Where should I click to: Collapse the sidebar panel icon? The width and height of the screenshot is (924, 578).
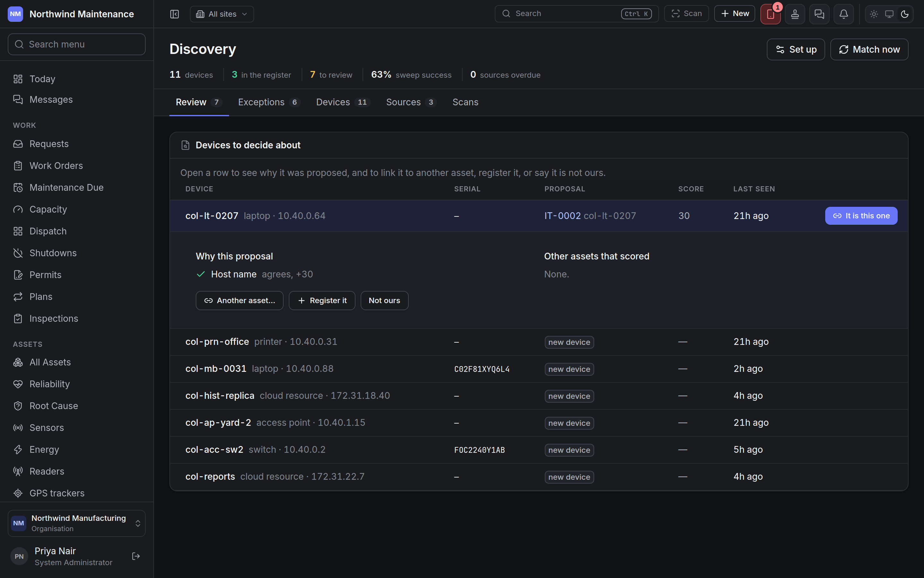(x=175, y=14)
